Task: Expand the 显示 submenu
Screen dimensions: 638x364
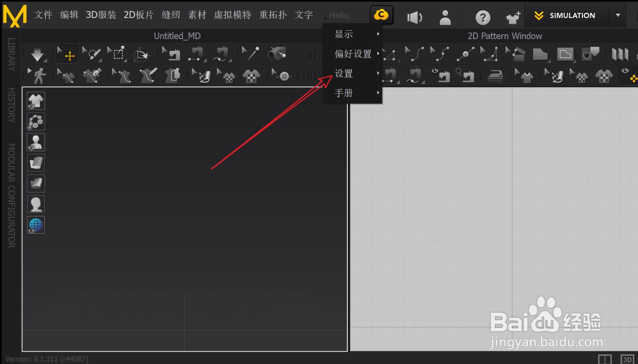Action: [352, 34]
